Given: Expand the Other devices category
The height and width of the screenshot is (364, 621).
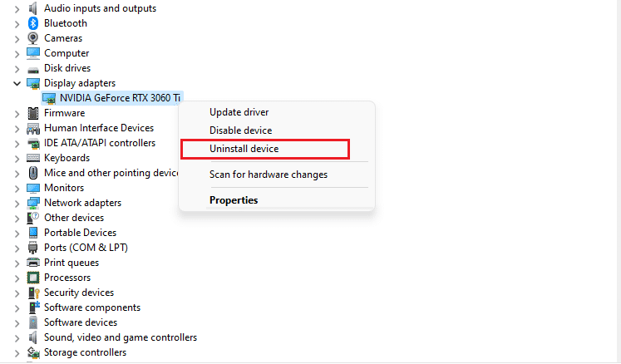Looking at the screenshot, I should pos(17,219).
